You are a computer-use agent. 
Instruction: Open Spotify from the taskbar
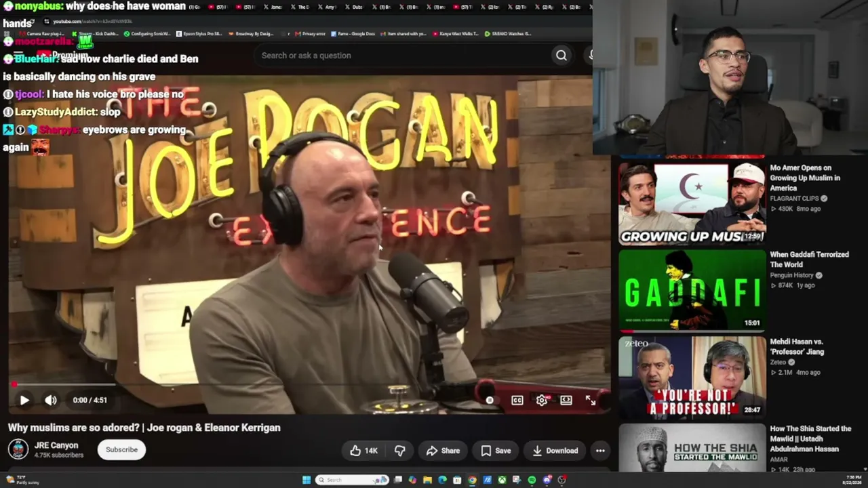pyautogui.click(x=532, y=480)
